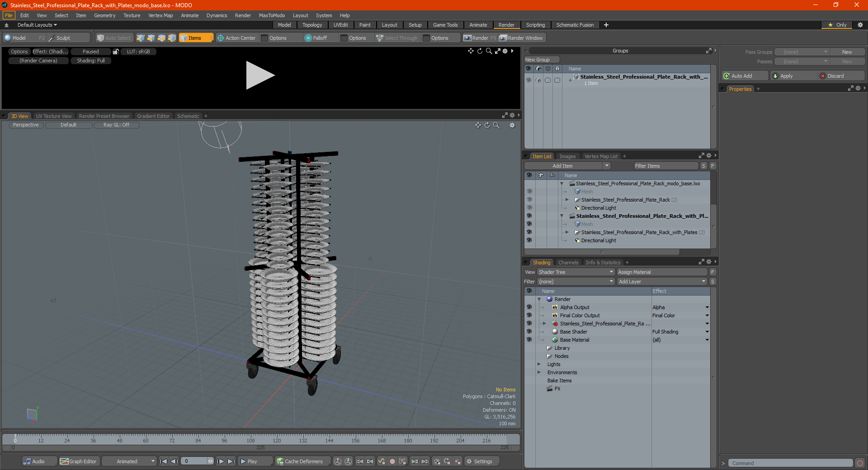Viewport: 868px width, 470px height.
Task: Switch to Game Tools layout tab
Action: (x=445, y=25)
